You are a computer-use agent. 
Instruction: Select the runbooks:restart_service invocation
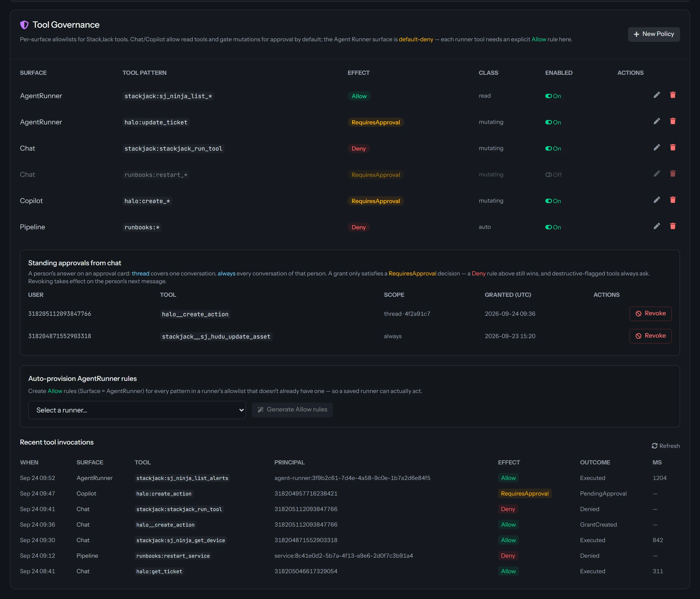(173, 556)
